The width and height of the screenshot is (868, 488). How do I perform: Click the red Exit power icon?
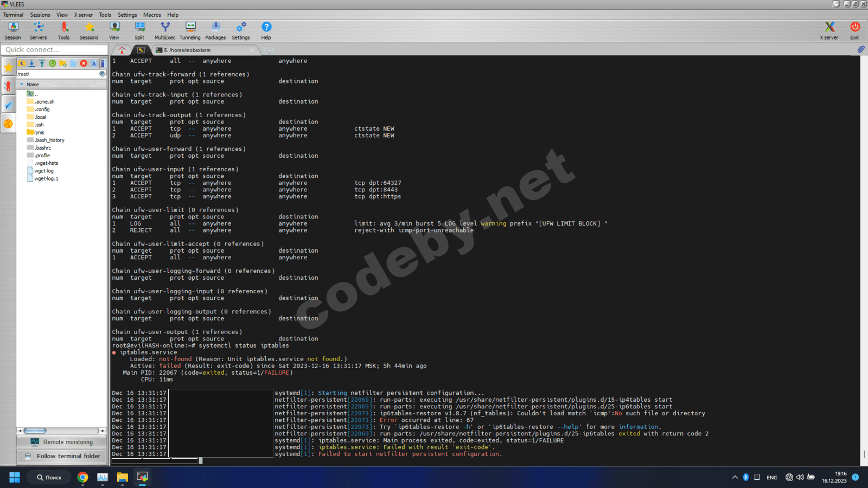[854, 30]
